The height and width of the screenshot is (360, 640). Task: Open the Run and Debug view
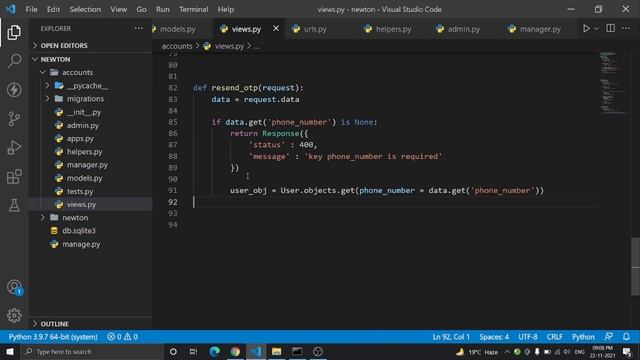pos(14,148)
